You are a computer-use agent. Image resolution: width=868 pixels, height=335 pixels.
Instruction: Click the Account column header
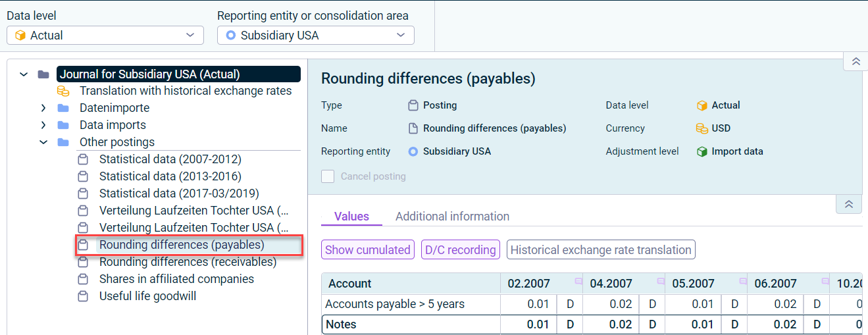click(411, 284)
